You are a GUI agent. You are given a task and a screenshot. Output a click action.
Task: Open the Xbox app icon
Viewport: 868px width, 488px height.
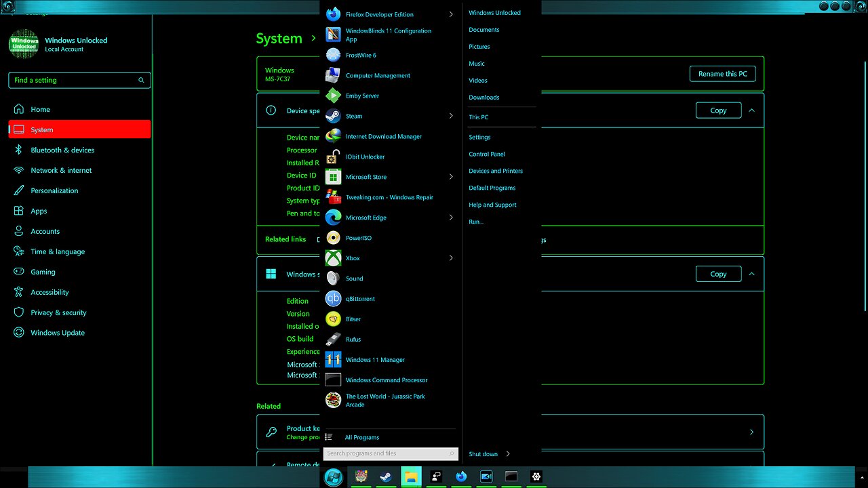click(x=333, y=258)
